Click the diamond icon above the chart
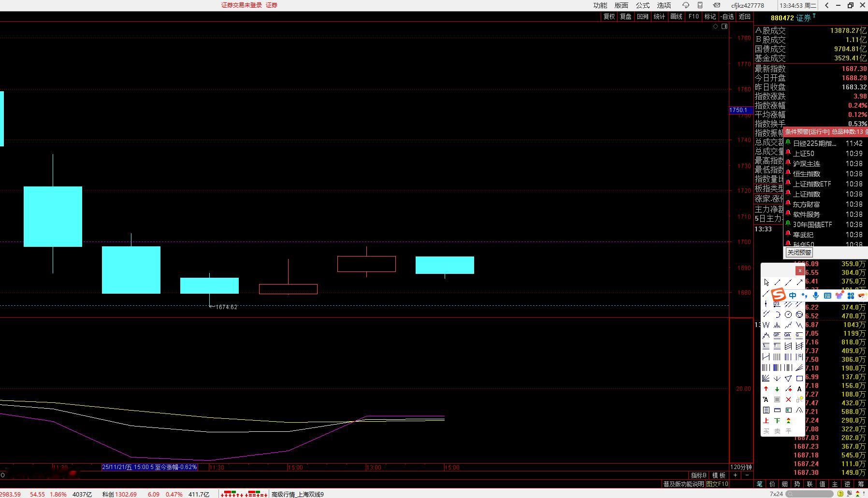868x498 pixels. coord(715,27)
